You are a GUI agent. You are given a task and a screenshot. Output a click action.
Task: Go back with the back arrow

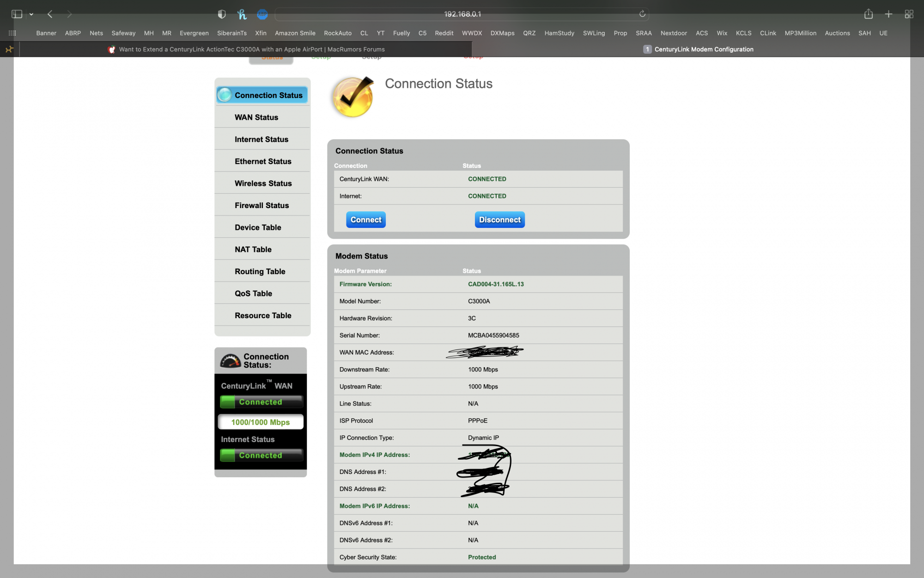pos(50,14)
